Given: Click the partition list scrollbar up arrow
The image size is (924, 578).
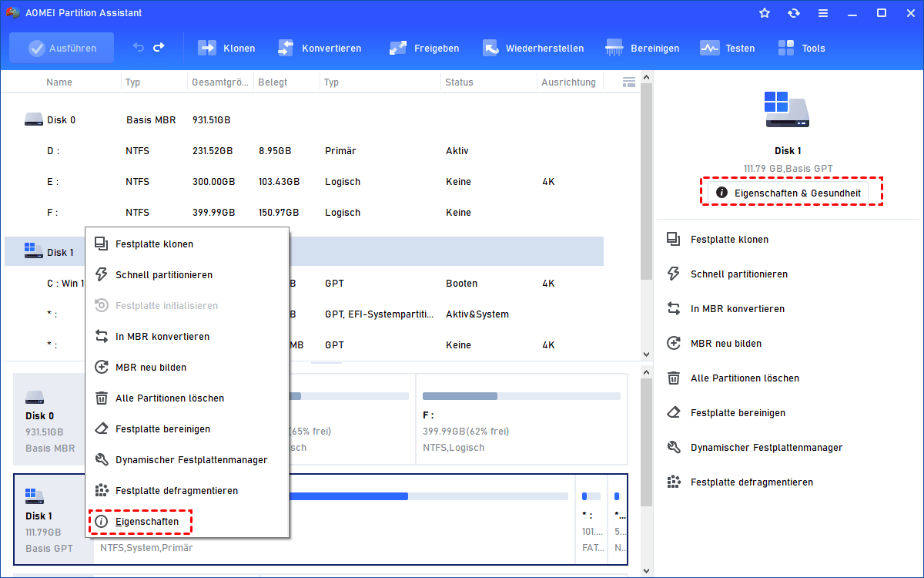Looking at the screenshot, I should 647,78.
